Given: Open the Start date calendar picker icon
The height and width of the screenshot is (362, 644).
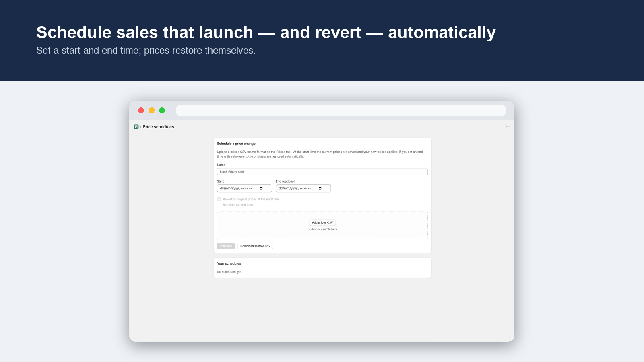Looking at the screenshot, I should [x=261, y=188].
